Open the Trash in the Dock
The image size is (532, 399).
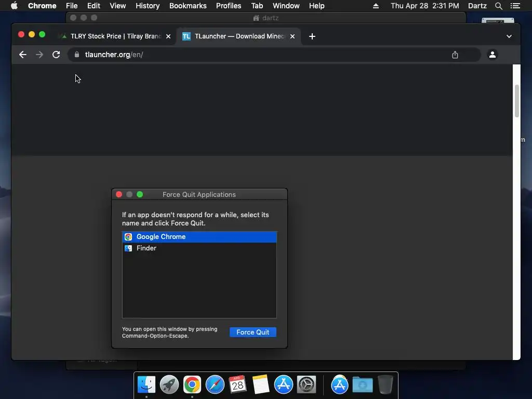click(x=385, y=384)
